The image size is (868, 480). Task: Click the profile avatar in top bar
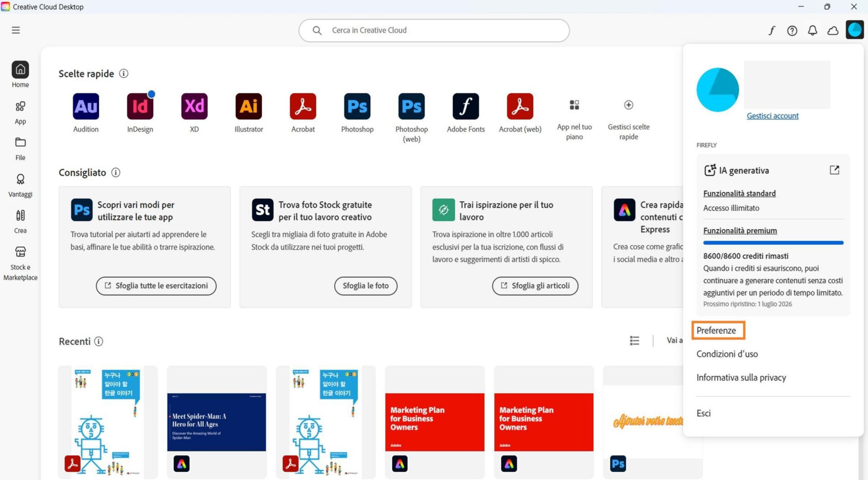click(854, 30)
